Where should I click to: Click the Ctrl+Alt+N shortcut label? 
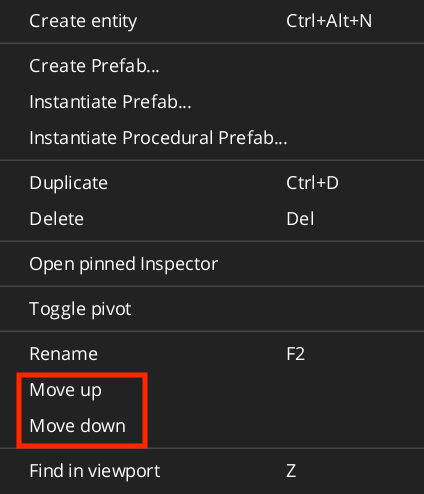[x=329, y=21]
